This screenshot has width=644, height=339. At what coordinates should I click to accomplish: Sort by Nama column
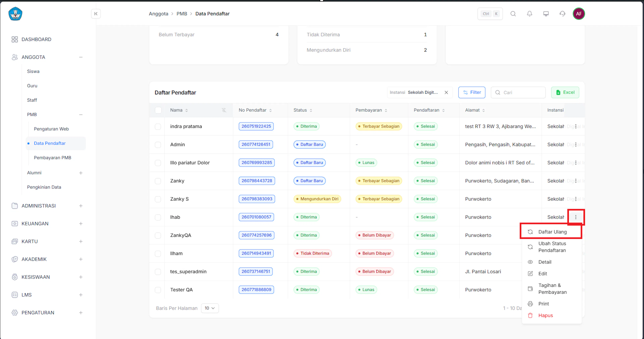point(186,110)
